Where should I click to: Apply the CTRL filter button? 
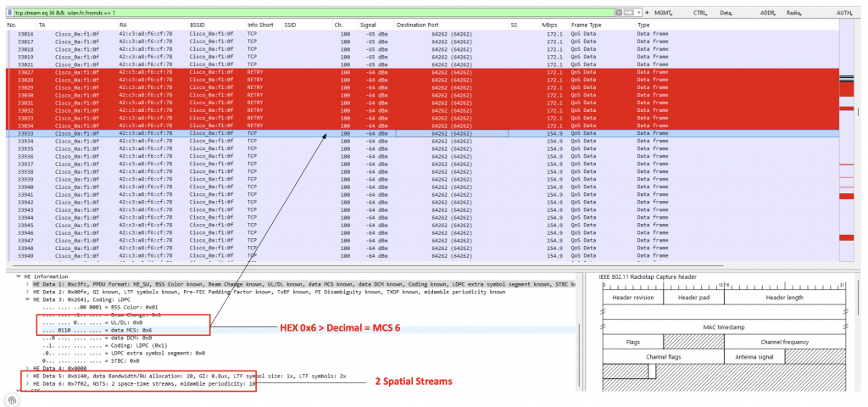click(x=701, y=13)
